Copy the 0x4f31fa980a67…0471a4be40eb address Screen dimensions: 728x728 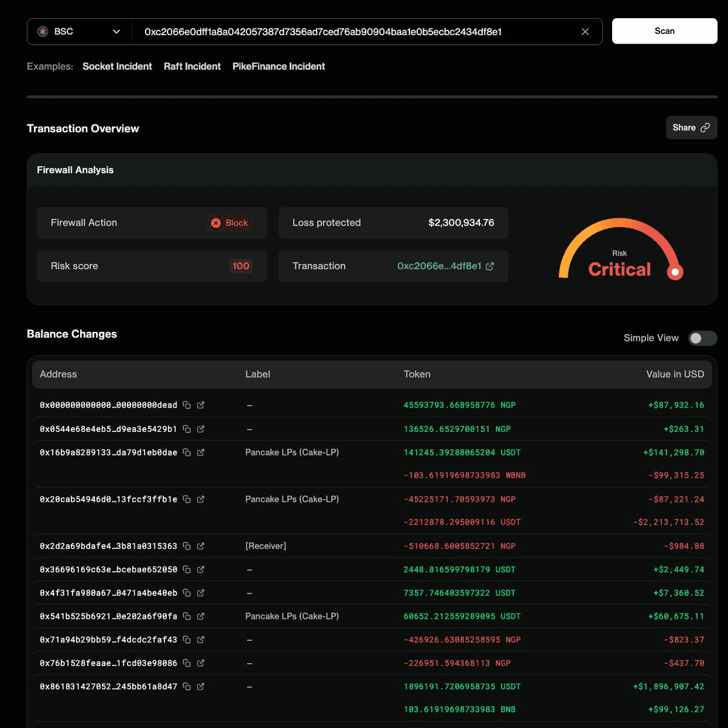point(187,593)
